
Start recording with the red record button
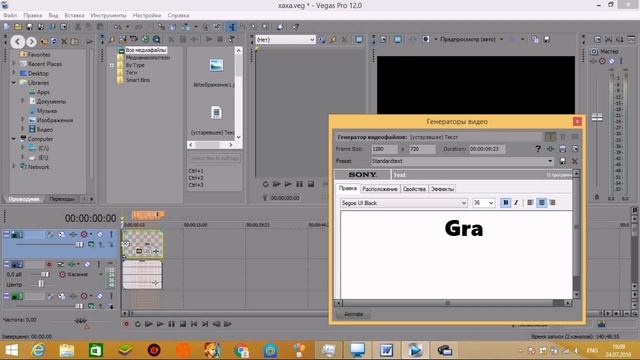[126, 324]
